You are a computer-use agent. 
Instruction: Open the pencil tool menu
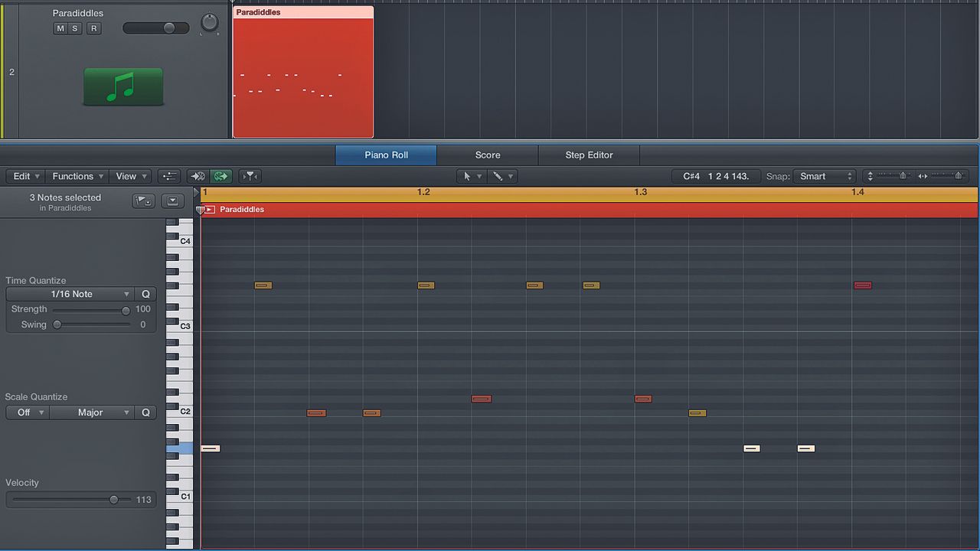click(501, 176)
